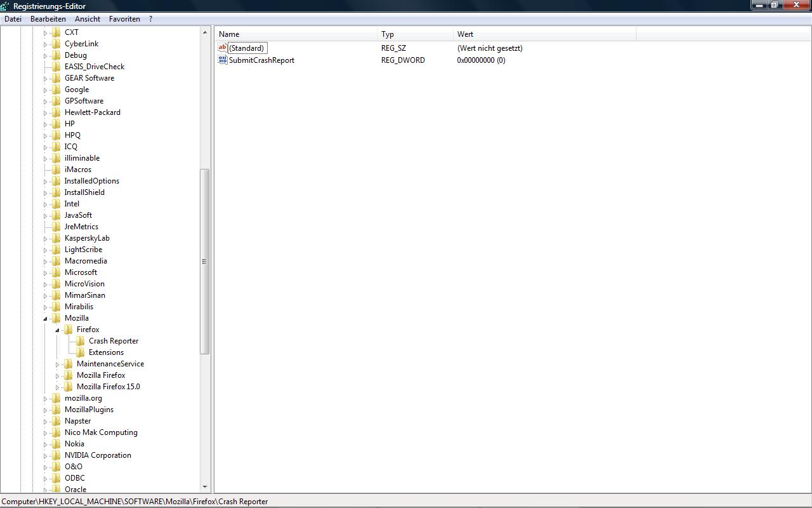Click the registry path in the status bar
The image size is (812, 508).
pyautogui.click(x=134, y=502)
